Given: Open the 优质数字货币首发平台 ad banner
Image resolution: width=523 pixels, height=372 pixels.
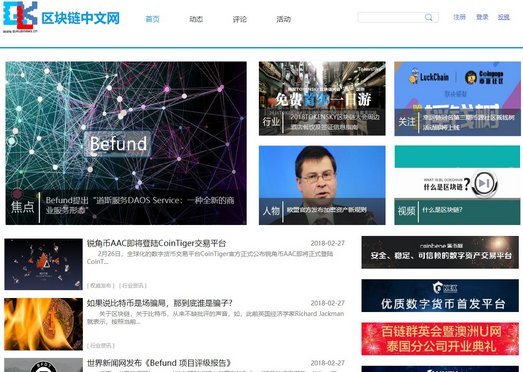Looking at the screenshot, I should (440, 296).
